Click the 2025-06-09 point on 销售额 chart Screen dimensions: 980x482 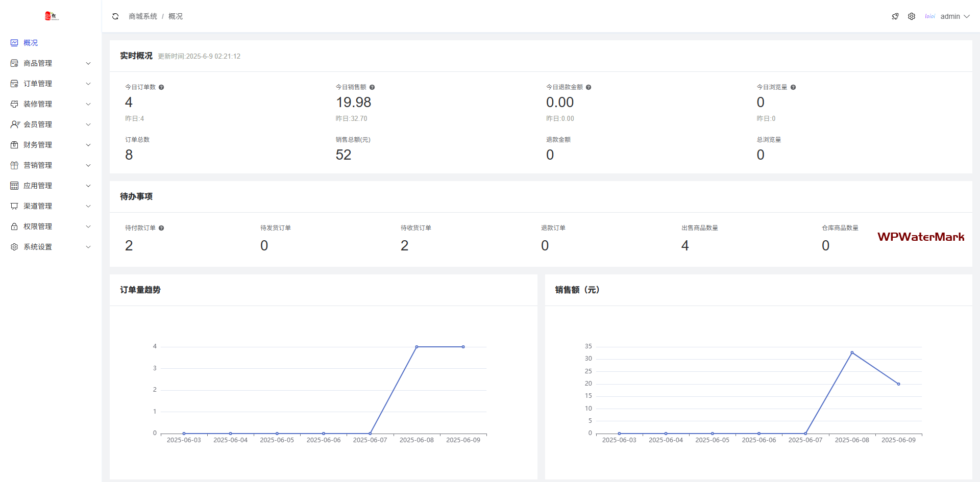click(x=898, y=384)
